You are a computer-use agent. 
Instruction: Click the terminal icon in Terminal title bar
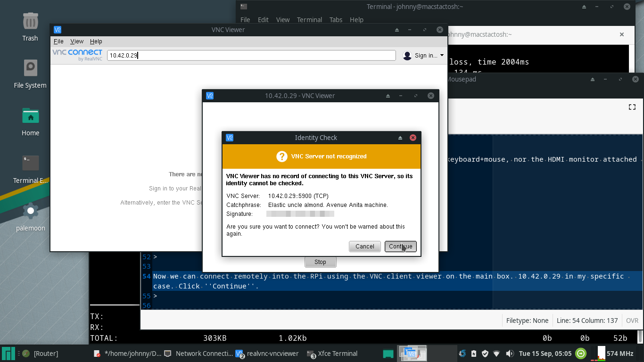pos(243,6)
